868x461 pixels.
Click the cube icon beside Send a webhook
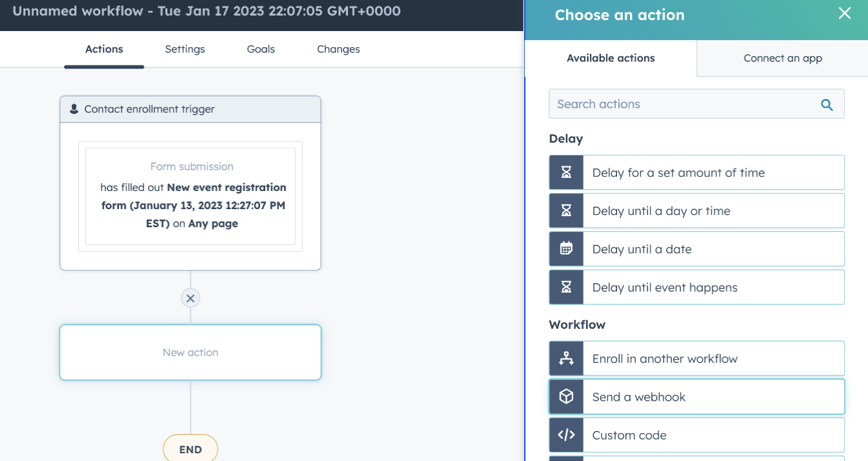(x=567, y=396)
